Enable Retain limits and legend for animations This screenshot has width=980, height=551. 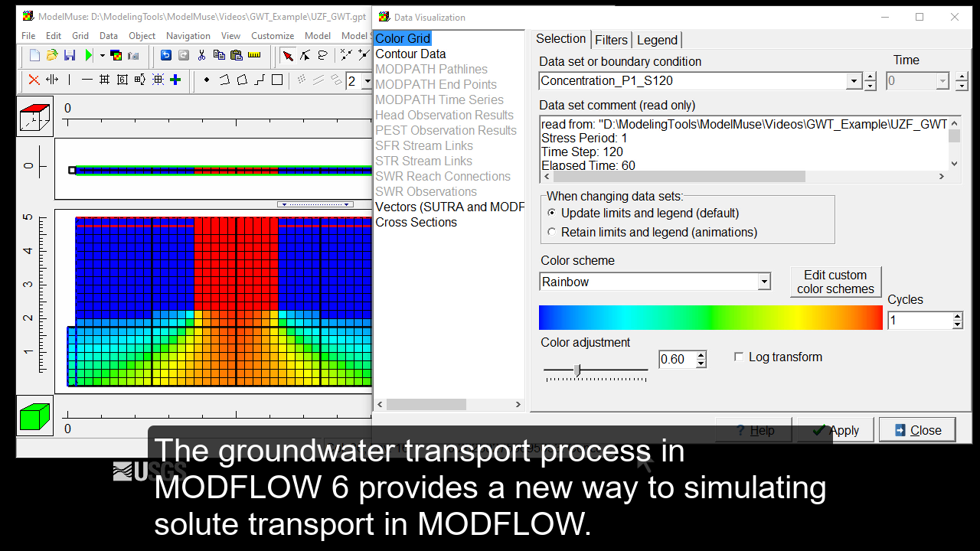(x=551, y=232)
